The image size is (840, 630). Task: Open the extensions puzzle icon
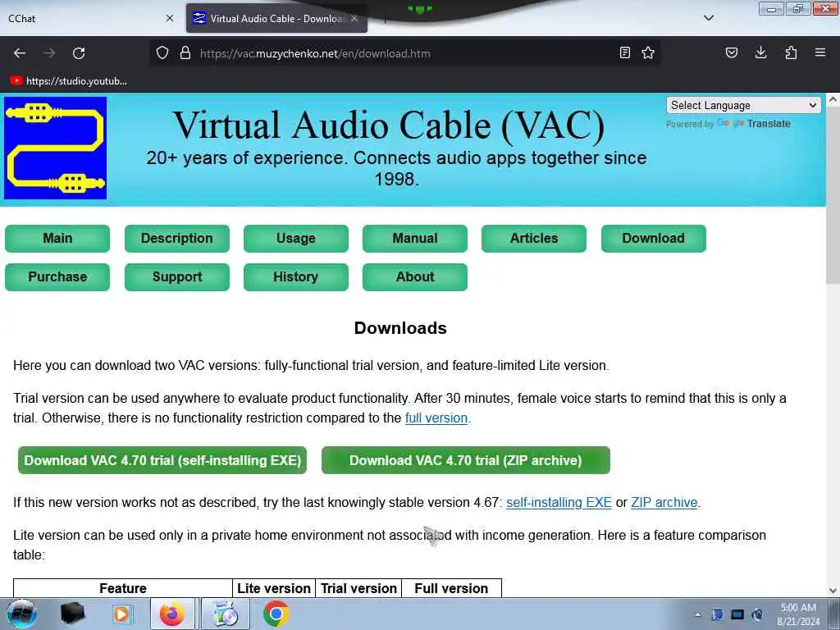pyautogui.click(x=791, y=52)
